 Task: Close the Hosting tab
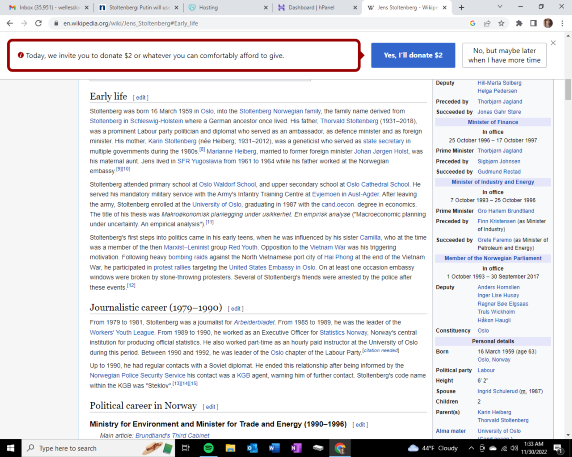click(266, 7)
